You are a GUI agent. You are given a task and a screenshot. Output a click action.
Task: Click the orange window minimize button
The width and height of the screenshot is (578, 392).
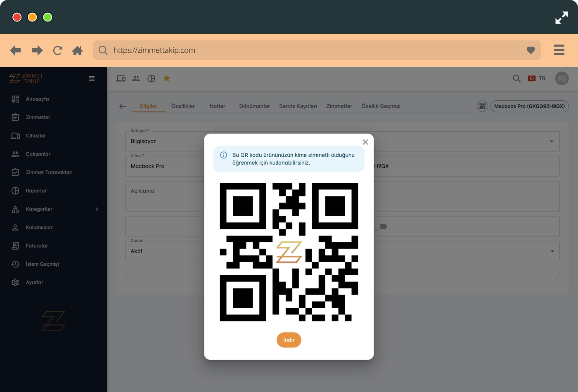coord(32,17)
